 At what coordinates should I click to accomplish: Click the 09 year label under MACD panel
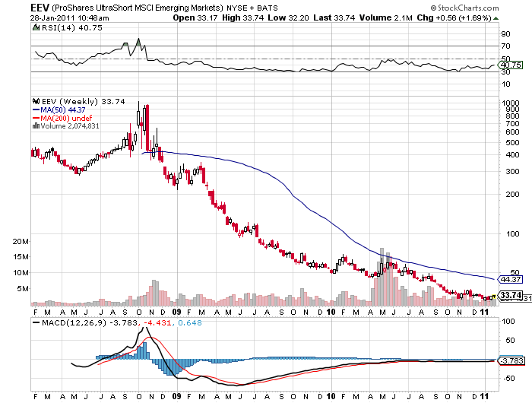177,396
